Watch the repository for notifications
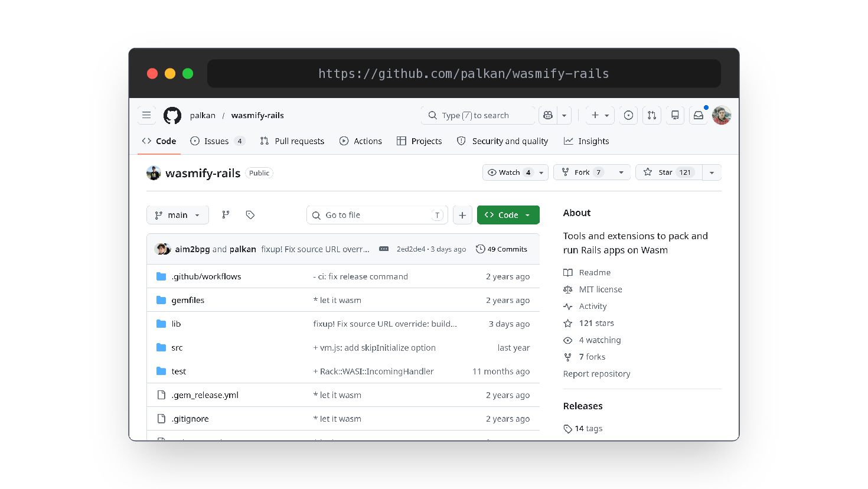868x489 pixels. pyautogui.click(x=509, y=172)
